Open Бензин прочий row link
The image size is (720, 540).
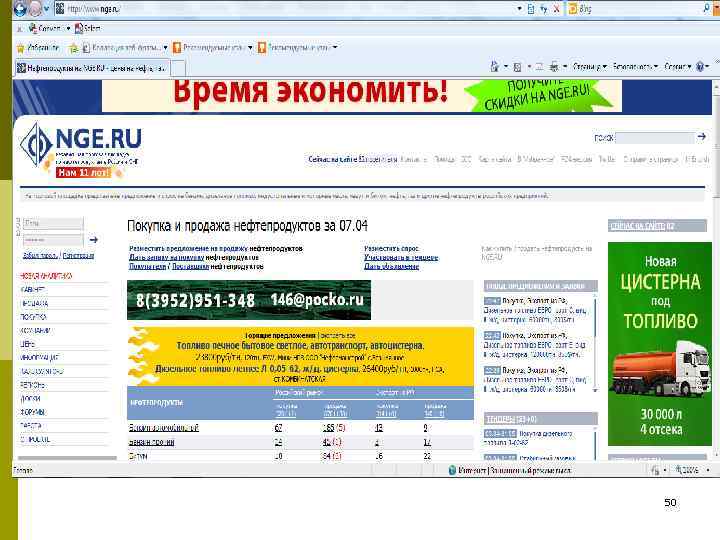(x=152, y=442)
